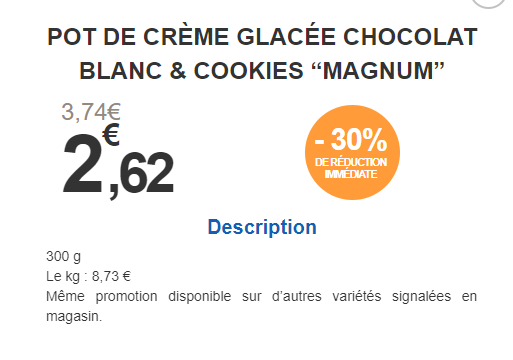Click the word "COOKIES" in the product title
The width and height of the screenshot is (513, 360).
[x=249, y=71]
